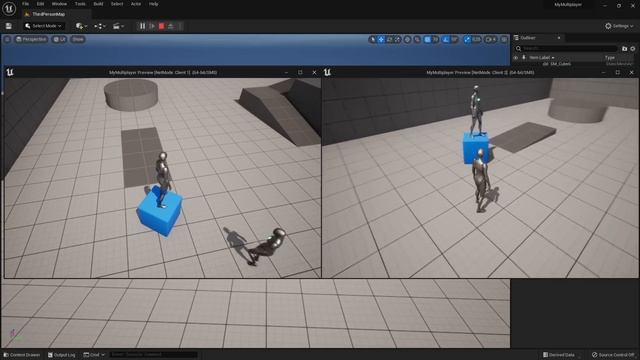Screen dimensions: 640x360
Task: Open the File menu
Action: [x=25, y=4]
